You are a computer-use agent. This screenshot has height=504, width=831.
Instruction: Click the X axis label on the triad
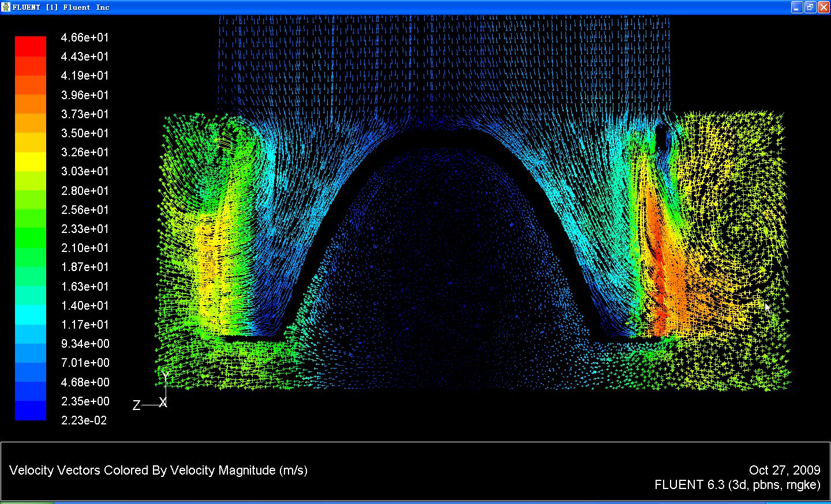[x=163, y=403]
